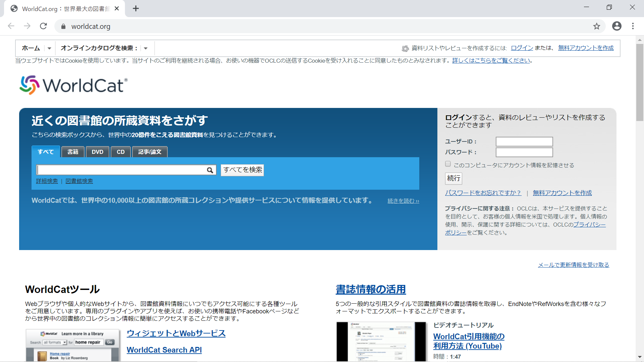
Task: Expand the オンラインカタログを検索 dropdown arrow
Action: 146,48
